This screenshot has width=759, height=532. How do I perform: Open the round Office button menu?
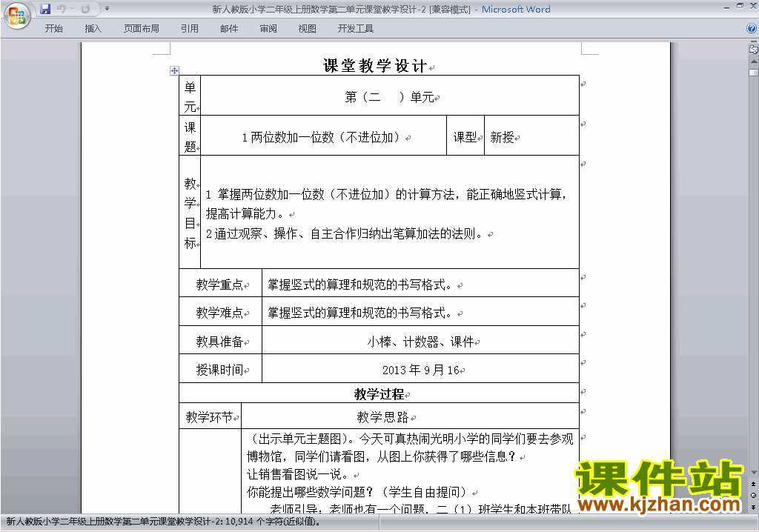17,16
